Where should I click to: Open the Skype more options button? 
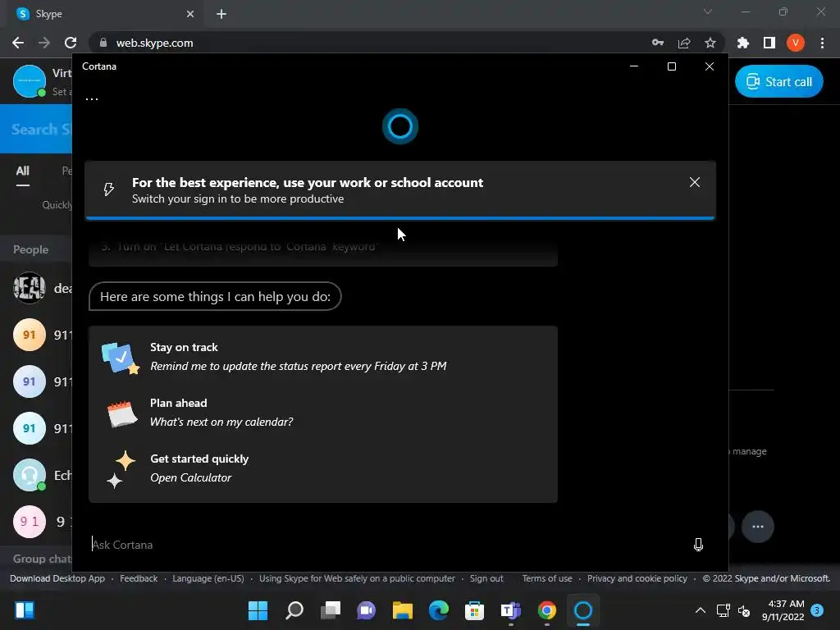(x=757, y=526)
